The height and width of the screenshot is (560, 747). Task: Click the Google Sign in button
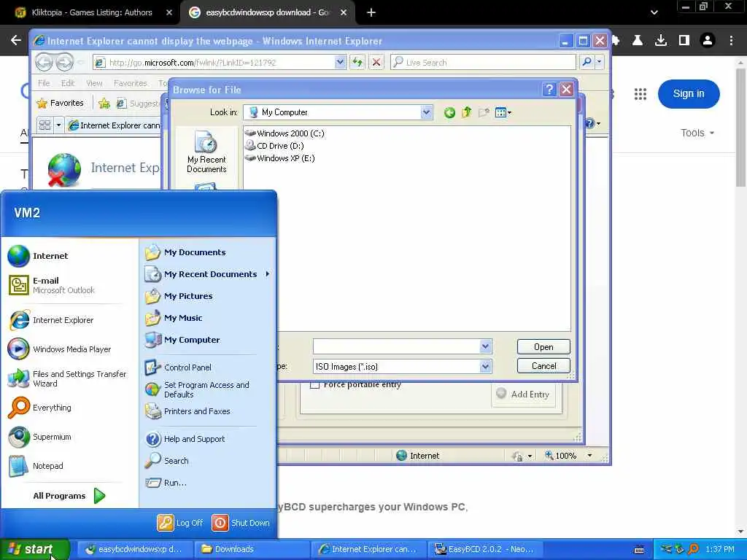tap(689, 94)
